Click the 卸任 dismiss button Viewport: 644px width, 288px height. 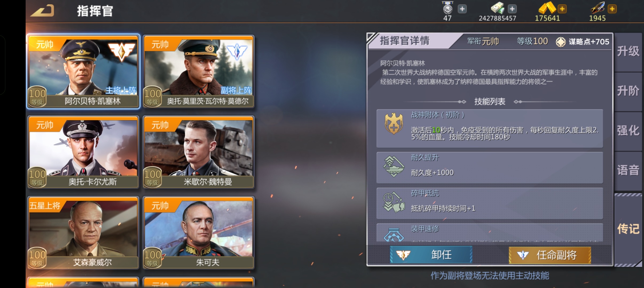[x=431, y=255]
